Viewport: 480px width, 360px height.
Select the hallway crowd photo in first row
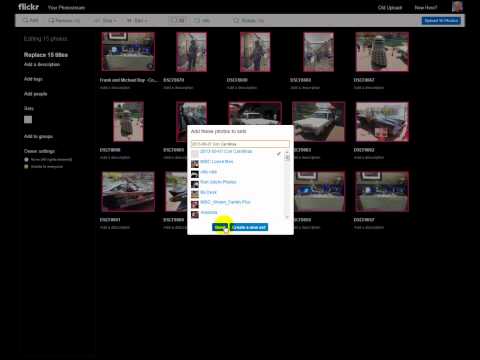pos(318,52)
